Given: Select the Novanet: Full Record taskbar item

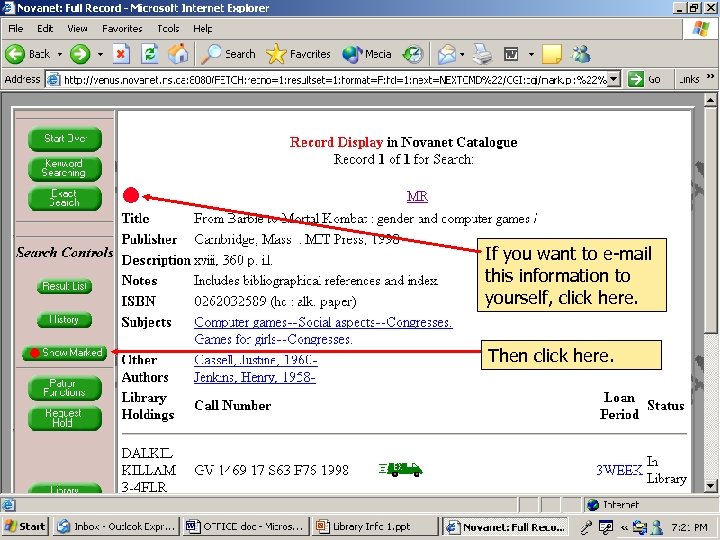Looking at the screenshot, I should (x=506, y=526).
